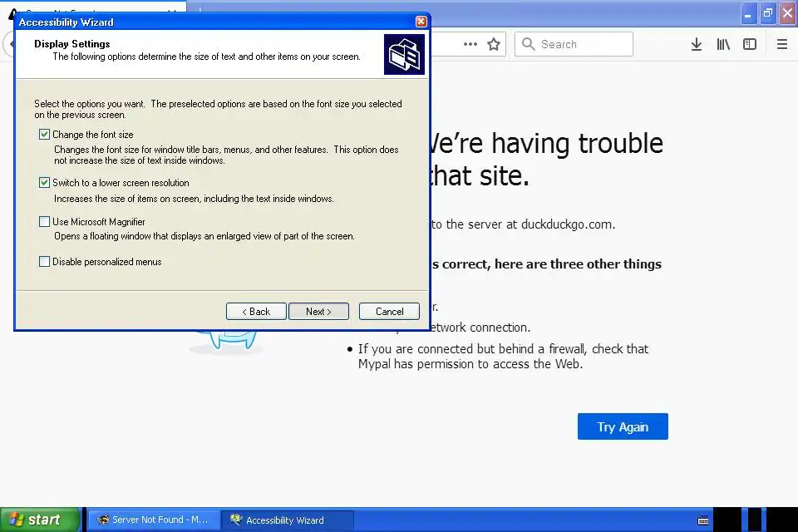The height and width of the screenshot is (532, 798).
Task: Click the Try Again button in browser
Action: pos(623,426)
